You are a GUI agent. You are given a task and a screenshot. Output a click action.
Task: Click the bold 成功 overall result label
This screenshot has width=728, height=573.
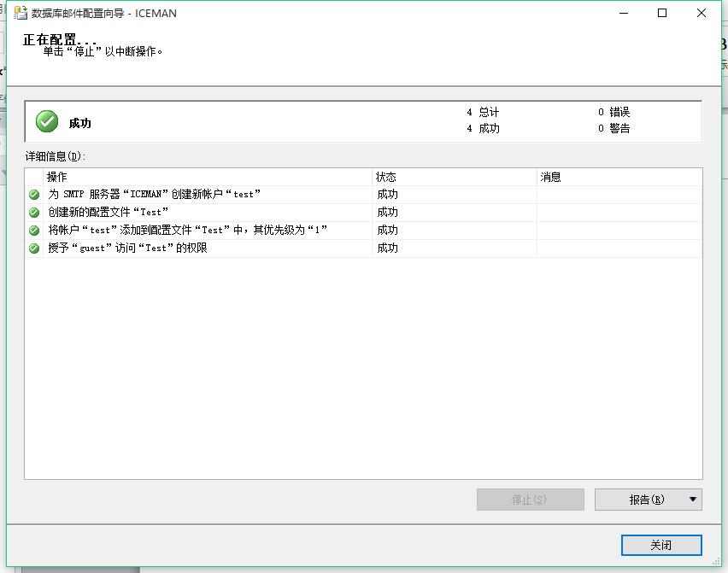tap(79, 124)
